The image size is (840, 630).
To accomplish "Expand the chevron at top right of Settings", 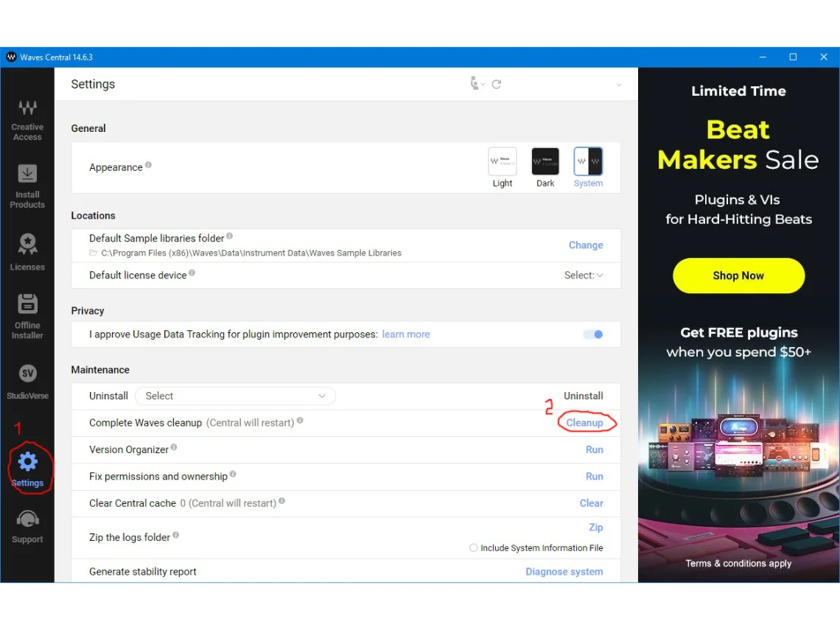I will 619,85.
